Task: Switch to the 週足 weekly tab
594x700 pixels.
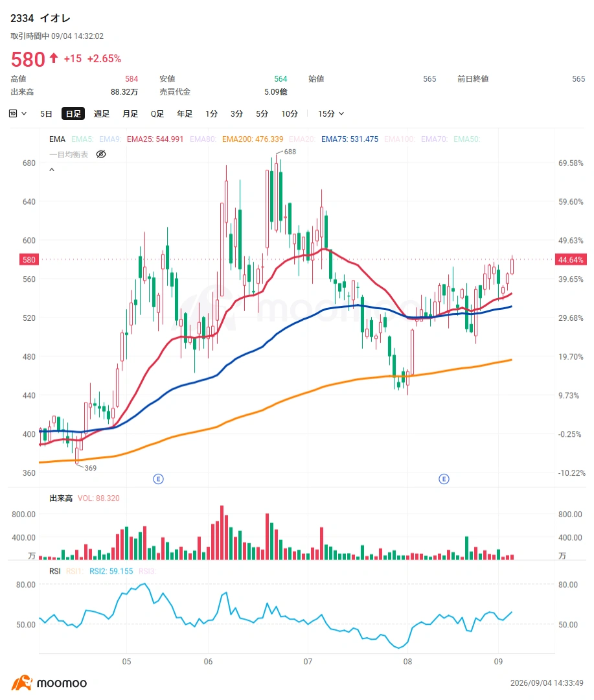Action: point(102,114)
